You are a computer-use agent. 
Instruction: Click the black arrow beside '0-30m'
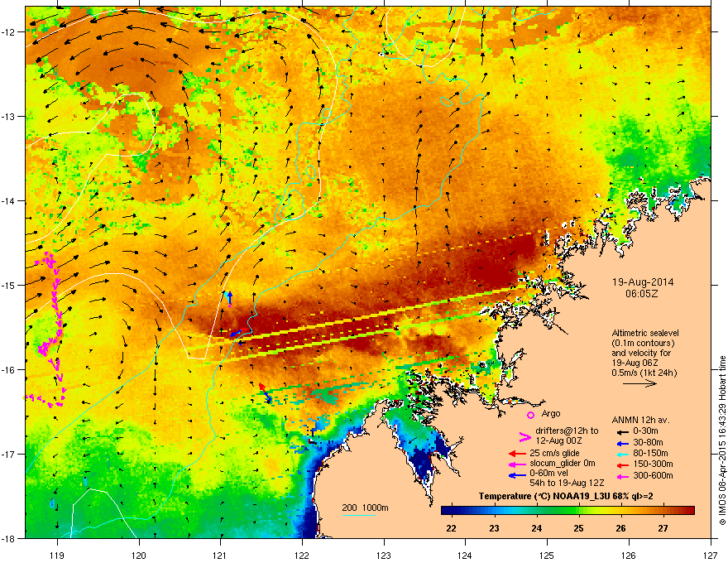pyautogui.click(x=623, y=431)
